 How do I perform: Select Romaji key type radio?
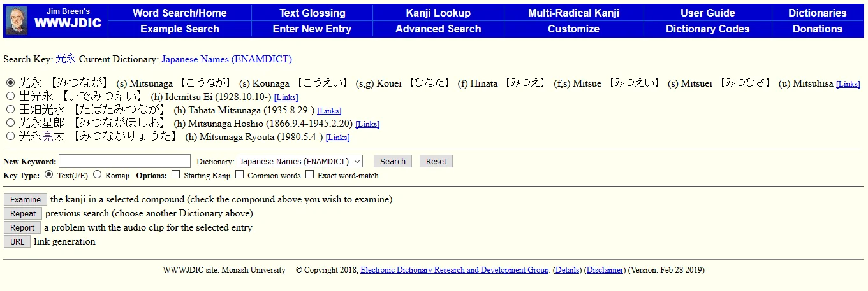98,174
